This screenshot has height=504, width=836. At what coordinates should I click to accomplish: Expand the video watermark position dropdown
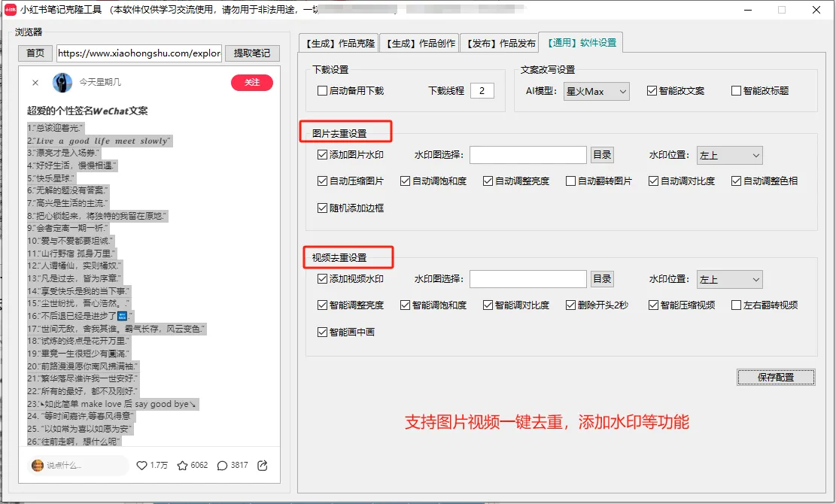[x=729, y=278]
